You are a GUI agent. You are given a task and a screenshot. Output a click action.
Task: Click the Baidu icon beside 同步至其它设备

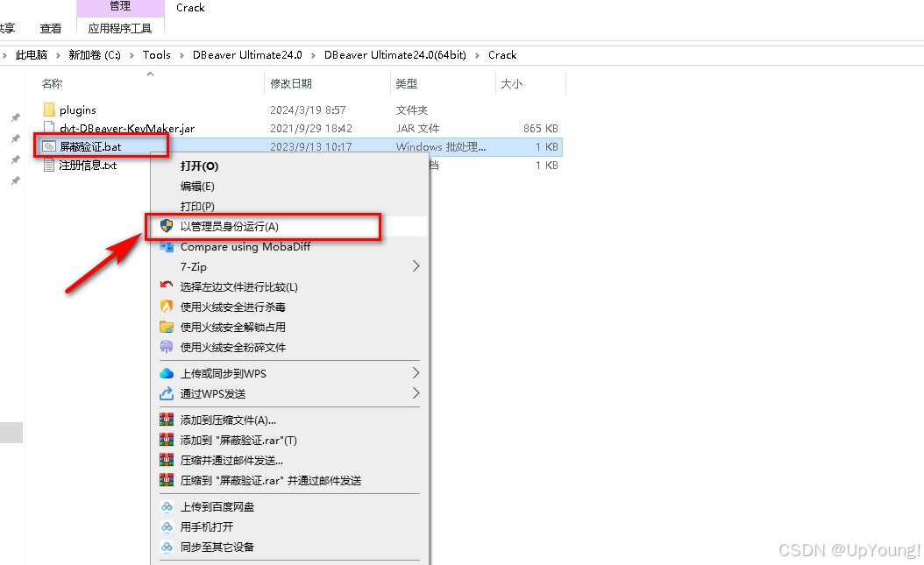[167, 547]
